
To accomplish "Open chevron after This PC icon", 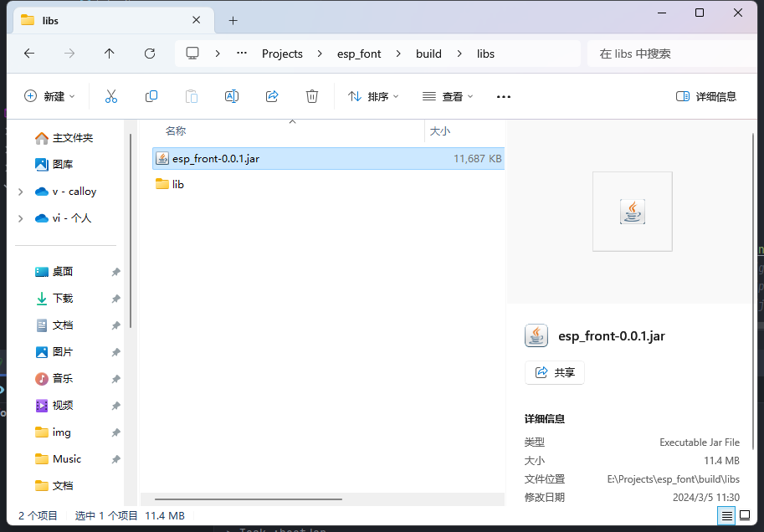I will (218, 54).
